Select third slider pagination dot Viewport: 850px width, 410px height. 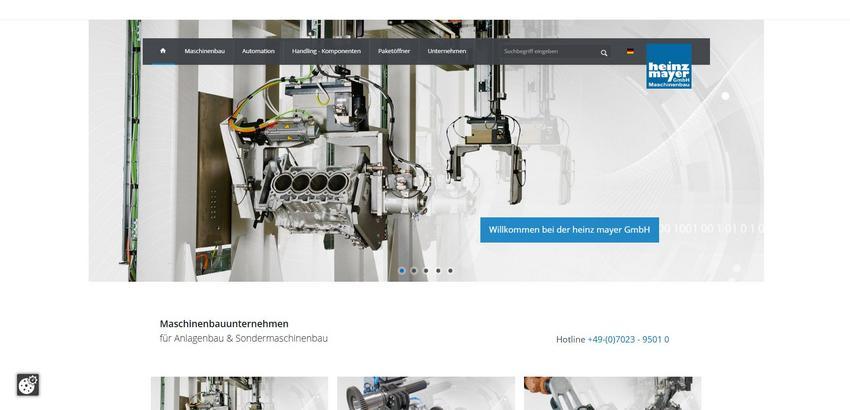point(426,270)
